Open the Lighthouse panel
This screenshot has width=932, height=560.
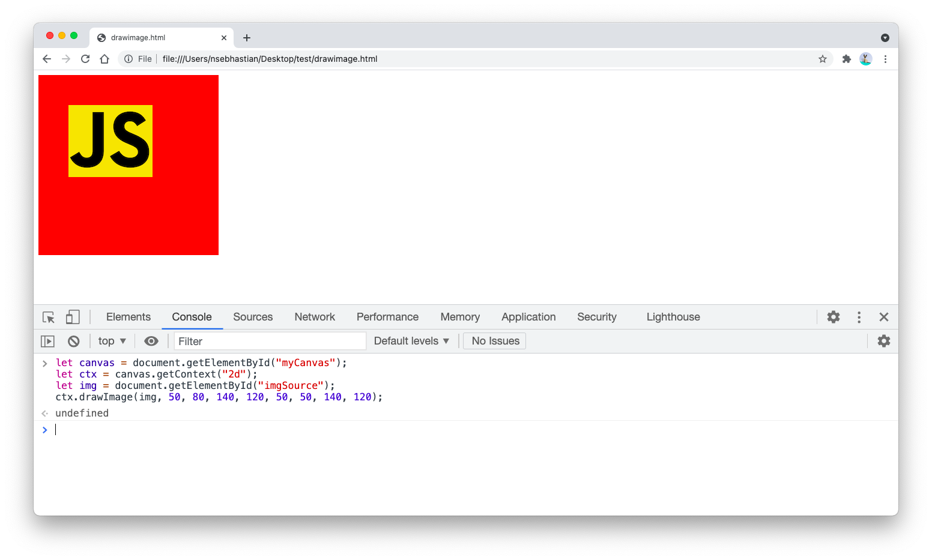[673, 316]
